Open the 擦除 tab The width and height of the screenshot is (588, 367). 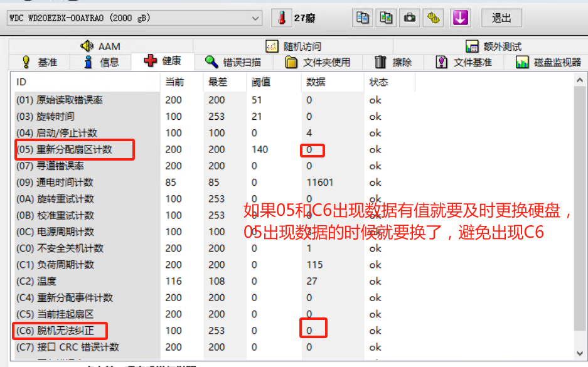[393, 62]
